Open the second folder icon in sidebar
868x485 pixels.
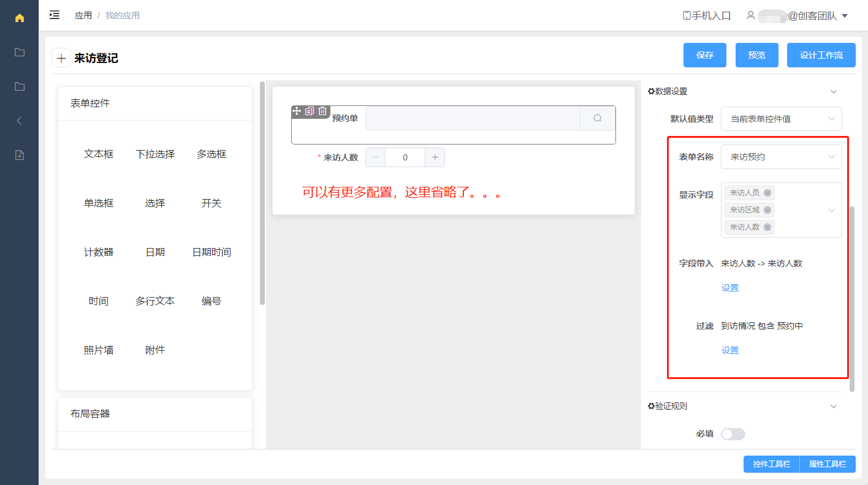click(x=20, y=86)
